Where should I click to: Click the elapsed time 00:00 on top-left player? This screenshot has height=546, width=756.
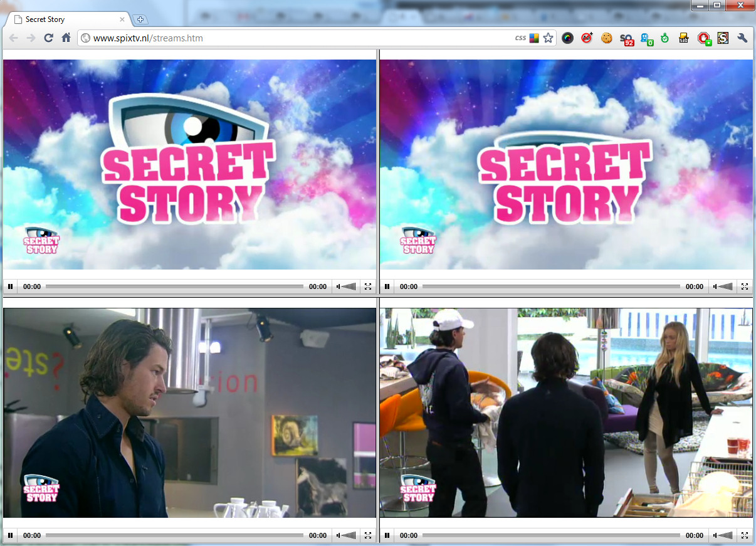coord(32,286)
